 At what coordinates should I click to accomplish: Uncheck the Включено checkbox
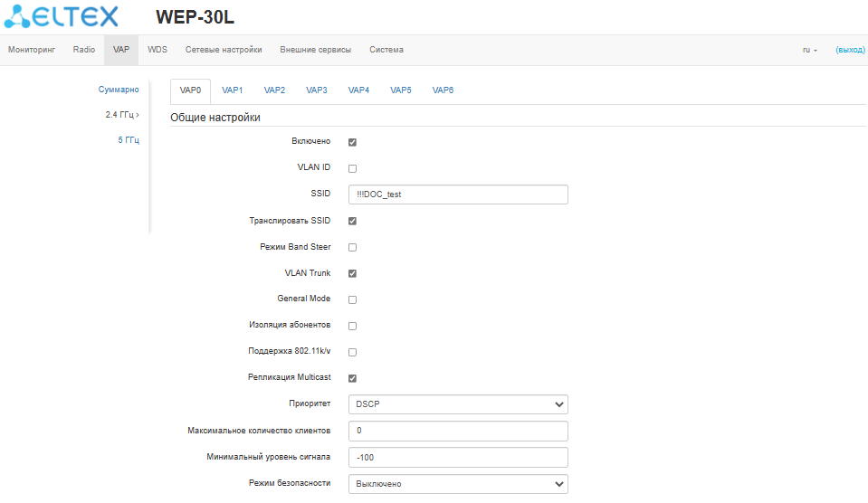coord(353,142)
